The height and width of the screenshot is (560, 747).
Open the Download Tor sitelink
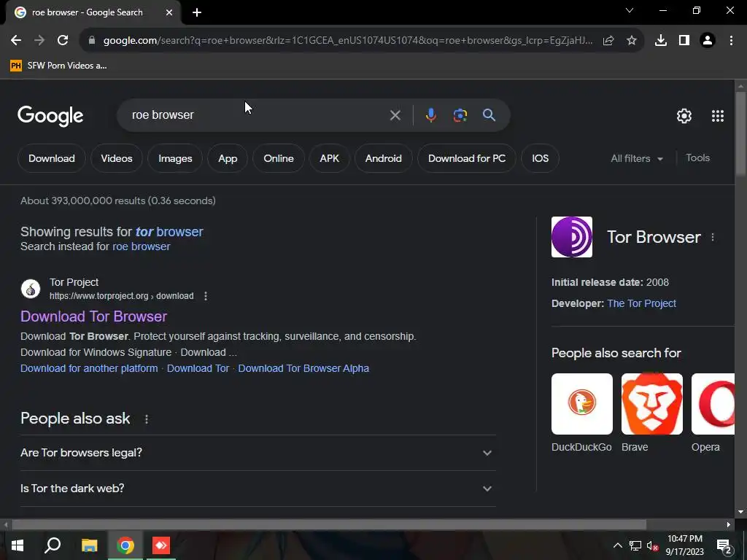(x=198, y=368)
